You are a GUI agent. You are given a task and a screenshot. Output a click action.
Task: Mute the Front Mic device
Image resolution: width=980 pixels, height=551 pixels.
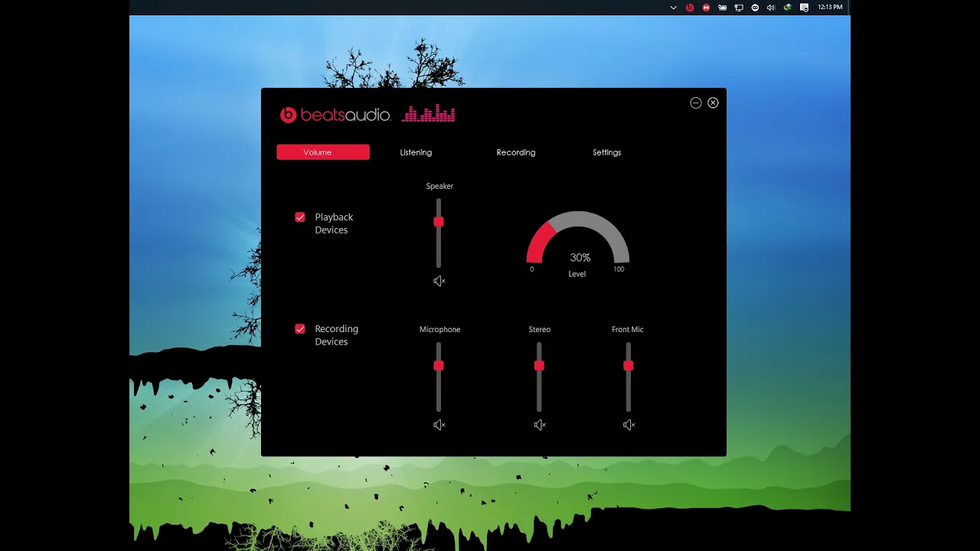tap(629, 425)
